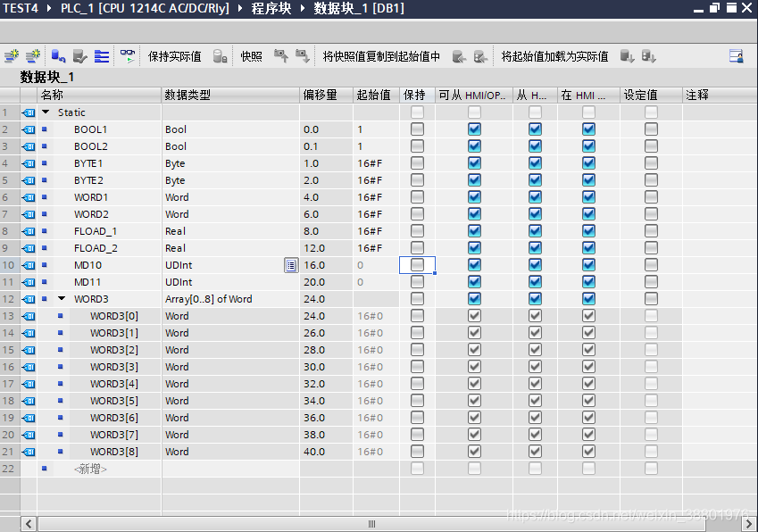
Task: Toggle 设定值 checkbox for FLOAD_1
Action: coord(651,231)
